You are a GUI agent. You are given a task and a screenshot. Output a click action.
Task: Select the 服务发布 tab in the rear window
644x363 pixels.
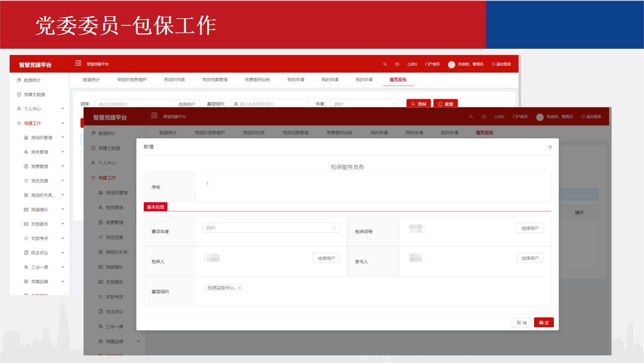398,80
